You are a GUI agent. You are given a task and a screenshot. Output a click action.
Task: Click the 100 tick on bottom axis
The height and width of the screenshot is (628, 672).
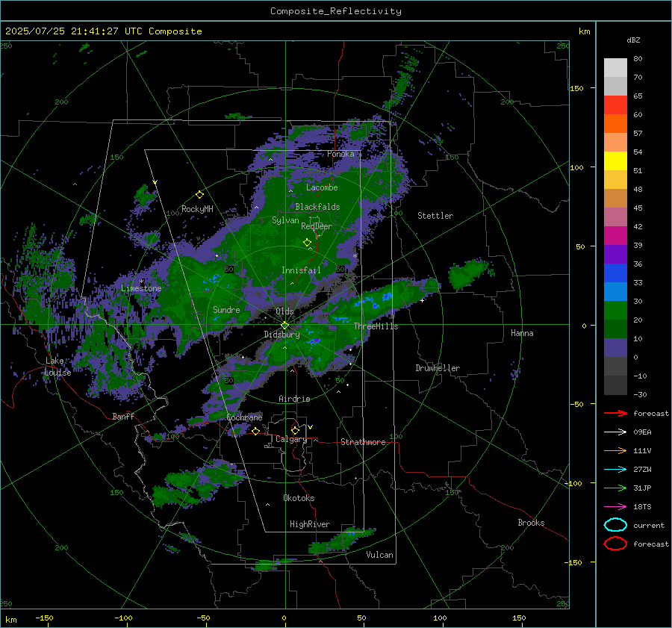[x=440, y=618]
